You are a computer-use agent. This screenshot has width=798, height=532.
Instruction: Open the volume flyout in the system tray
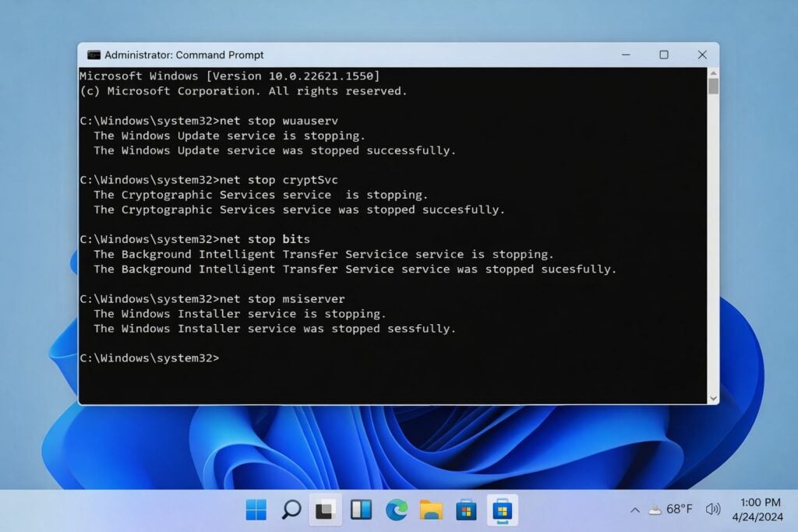pyautogui.click(x=713, y=509)
